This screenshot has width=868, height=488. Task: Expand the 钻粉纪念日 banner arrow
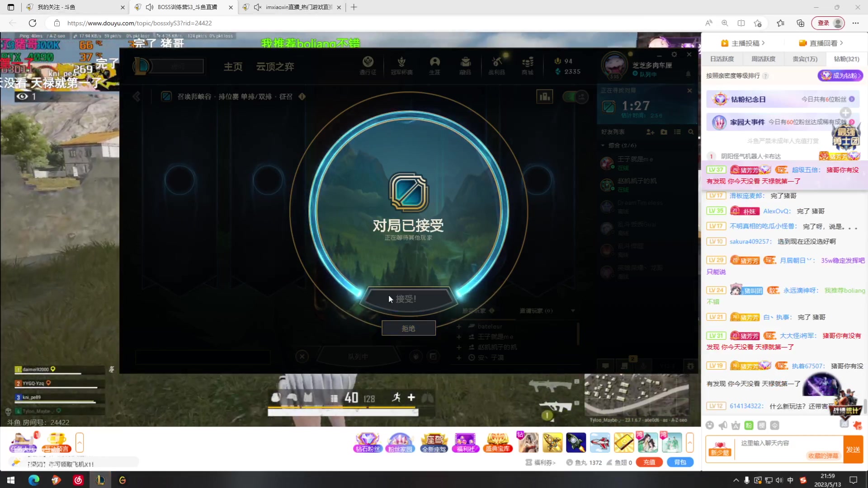(852, 99)
